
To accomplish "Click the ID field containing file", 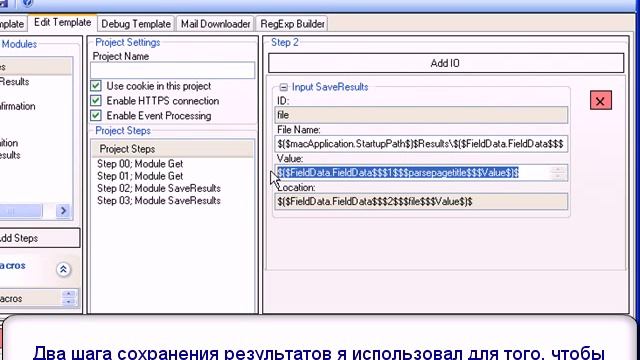I will (x=421, y=115).
